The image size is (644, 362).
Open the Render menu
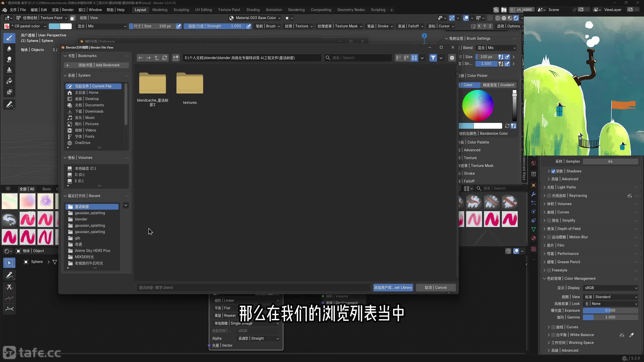[63, 10]
